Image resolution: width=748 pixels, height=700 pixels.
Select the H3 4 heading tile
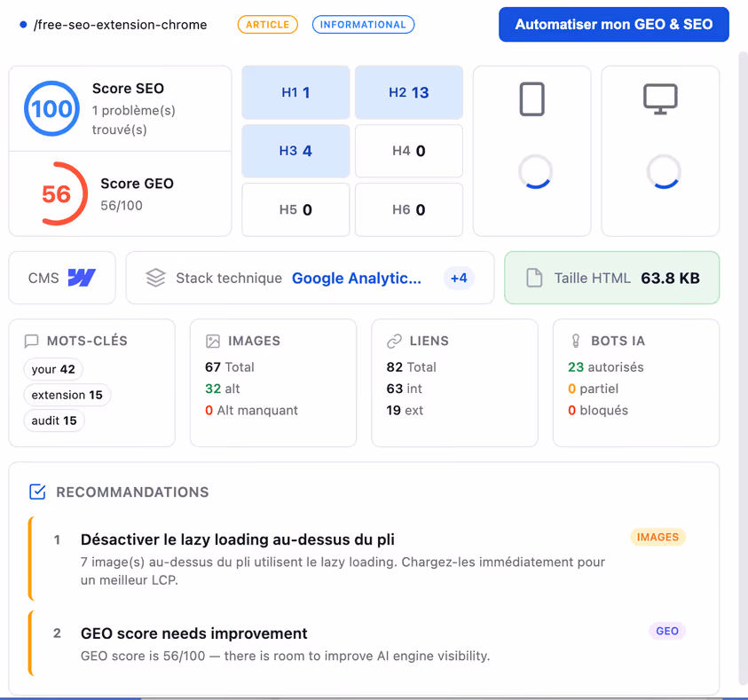[x=295, y=151]
